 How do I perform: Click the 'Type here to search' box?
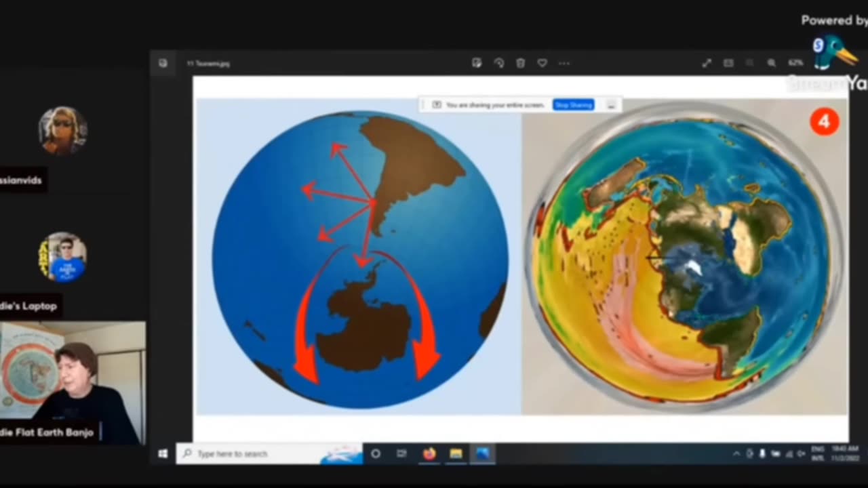(x=270, y=453)
